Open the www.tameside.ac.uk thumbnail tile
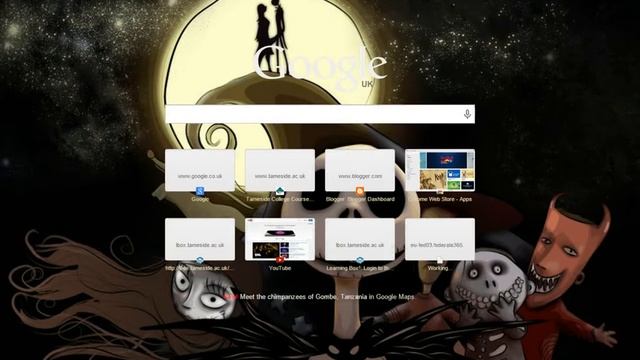The height and width of the screenshot is (360, 640). click(280, 170)
